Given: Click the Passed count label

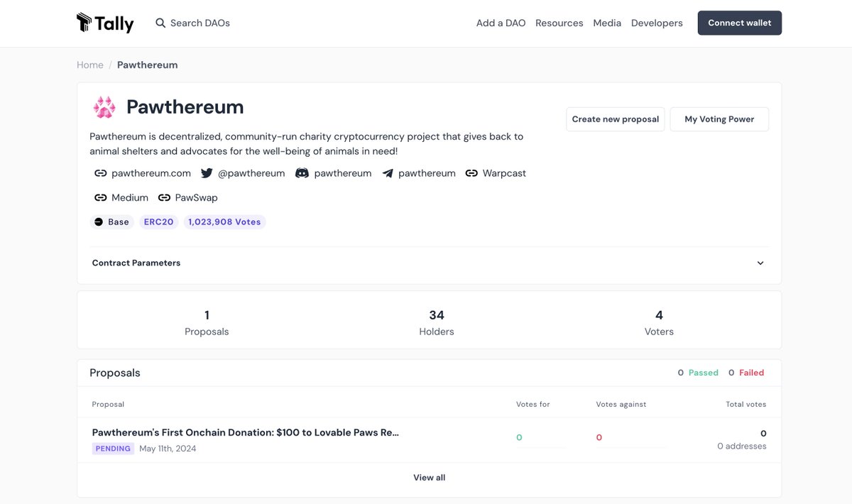Looking at the screenshot, I should 704,373.
